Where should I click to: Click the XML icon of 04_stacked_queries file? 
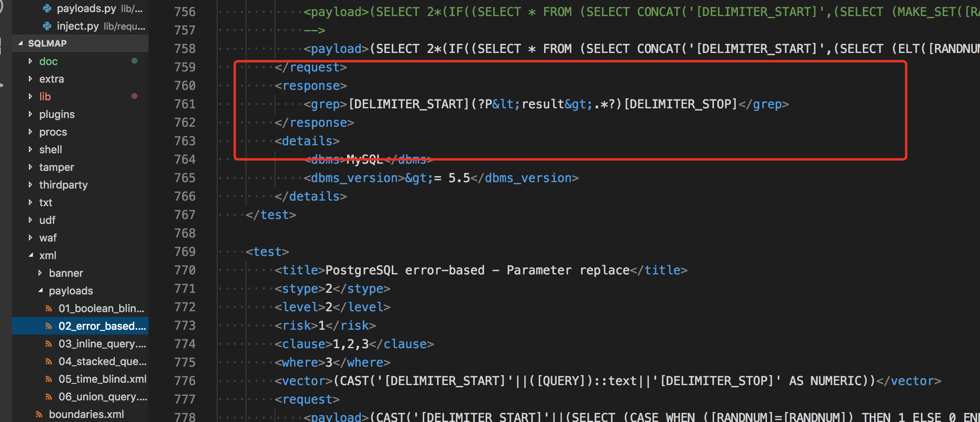click(x=49, y=361)
